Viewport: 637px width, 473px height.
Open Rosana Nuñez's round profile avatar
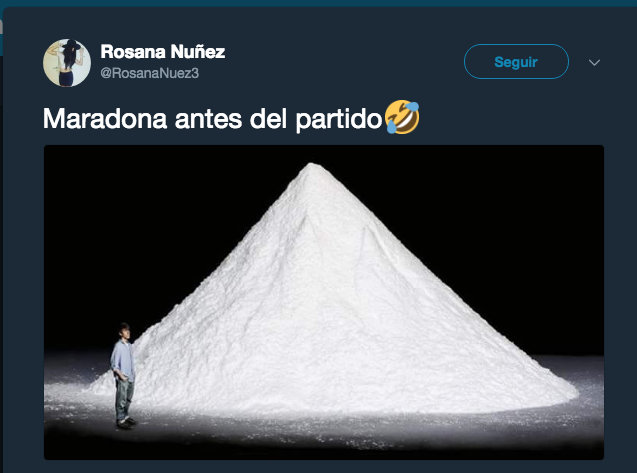[67, 63]
